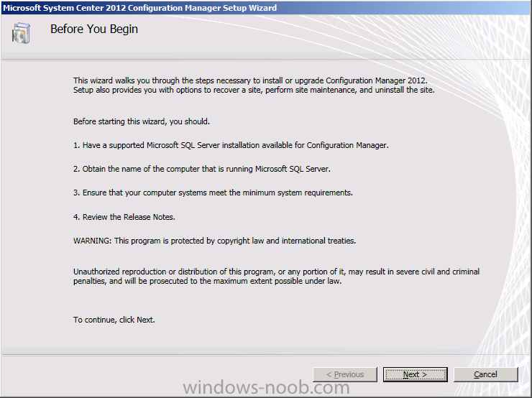This screenshot has height=398, width=532.
Task: Click the wizard title bar text
Action: (139, 7)
